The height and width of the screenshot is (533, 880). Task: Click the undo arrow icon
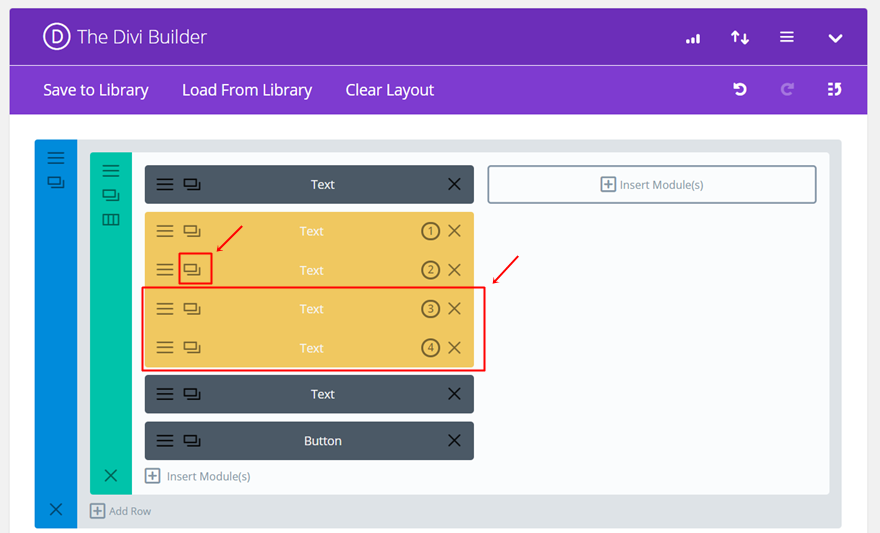[740, 89]
